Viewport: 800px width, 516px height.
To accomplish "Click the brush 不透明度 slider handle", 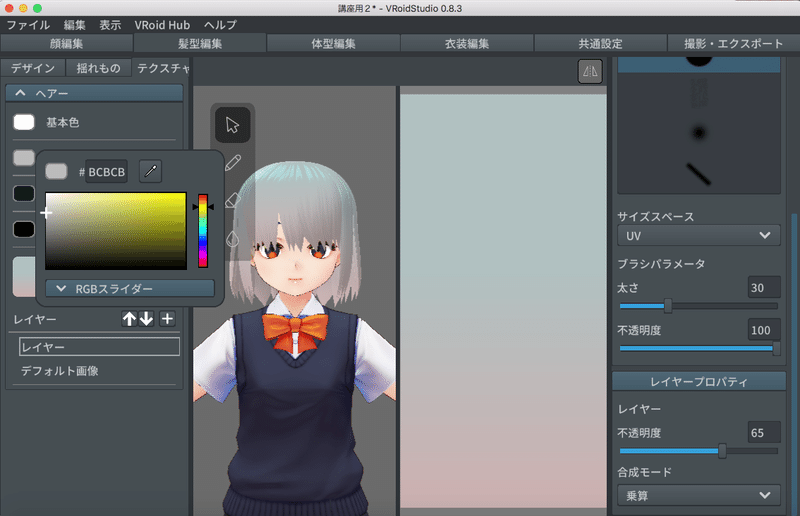I will [776, 349].
